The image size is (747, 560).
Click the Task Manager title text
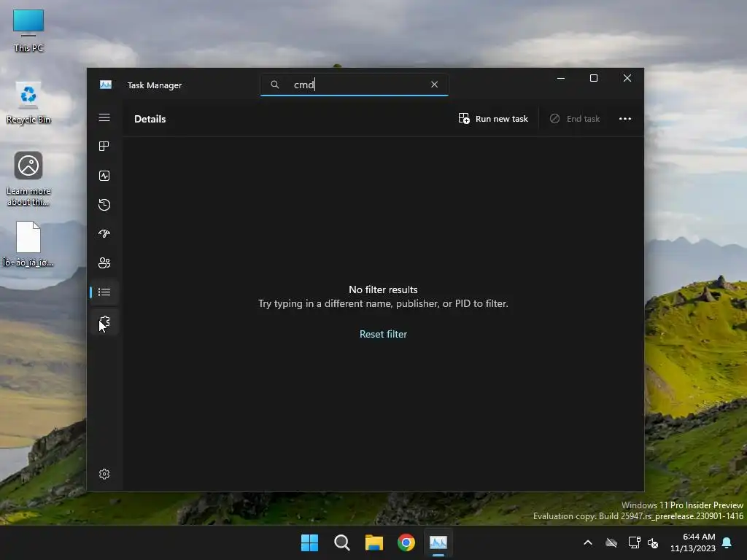155,85
